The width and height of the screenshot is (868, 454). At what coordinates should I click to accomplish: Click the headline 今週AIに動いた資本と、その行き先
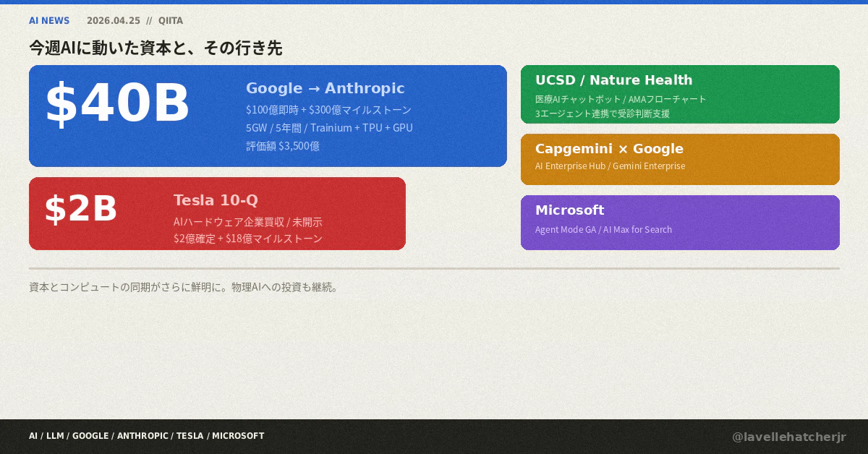(156, 48)
